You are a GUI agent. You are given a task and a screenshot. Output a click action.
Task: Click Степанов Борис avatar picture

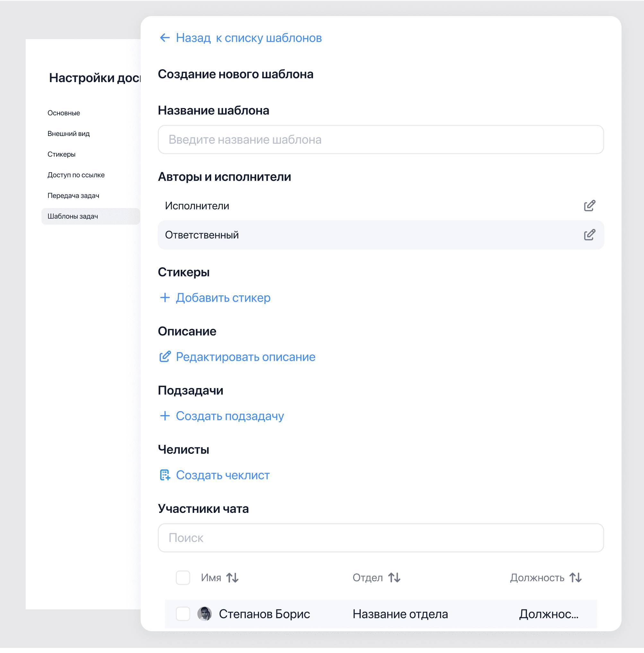204,614
